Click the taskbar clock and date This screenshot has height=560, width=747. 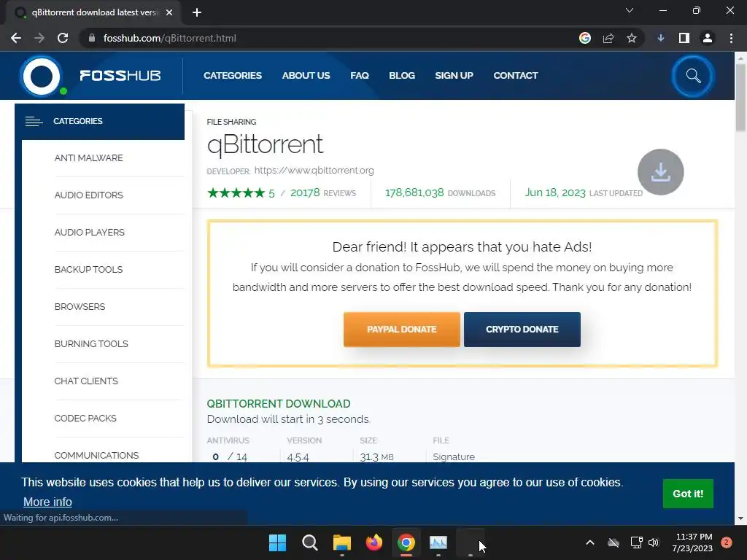[x=694, y=542]
